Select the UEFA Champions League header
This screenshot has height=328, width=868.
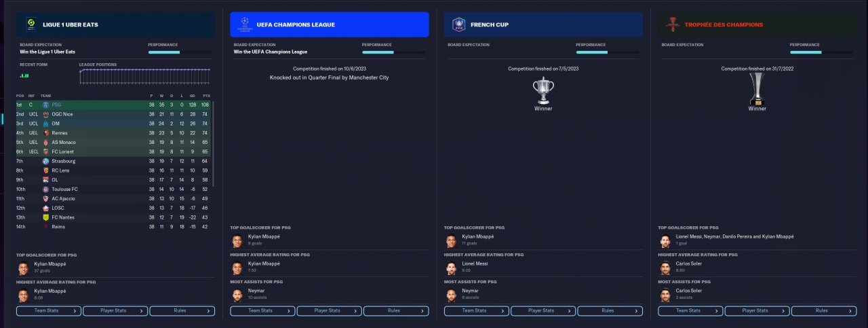click(330, 24)
